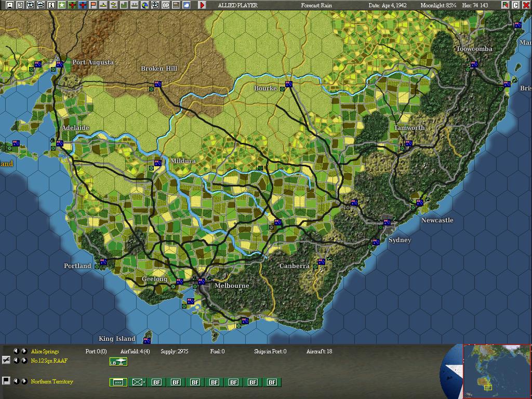
Task: Click the orange flag toolbar icon
Action: pyautogui.click(x=92, y=5)
